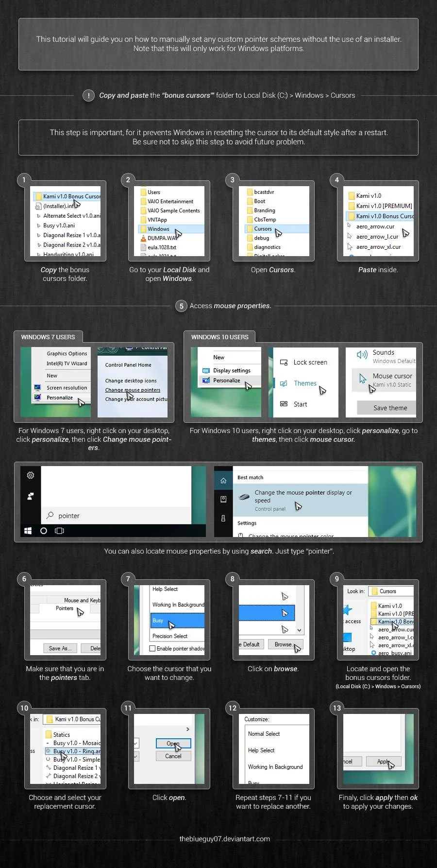The width and height of the screenshot is (437, 868).
Task: Click the feedback person icon below the gear
Action: (x=30, y=496)
